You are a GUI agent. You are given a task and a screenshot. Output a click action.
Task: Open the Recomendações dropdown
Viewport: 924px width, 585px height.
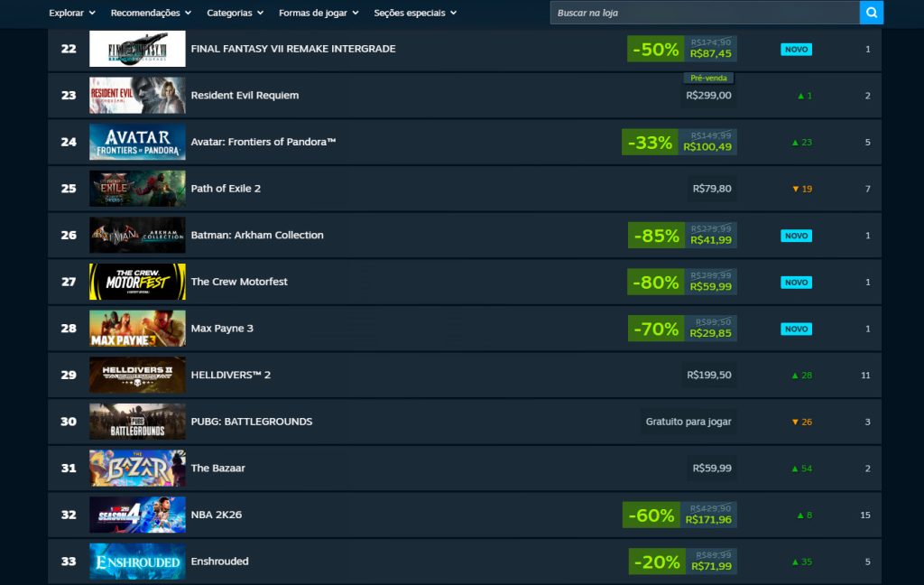point(151,13)
